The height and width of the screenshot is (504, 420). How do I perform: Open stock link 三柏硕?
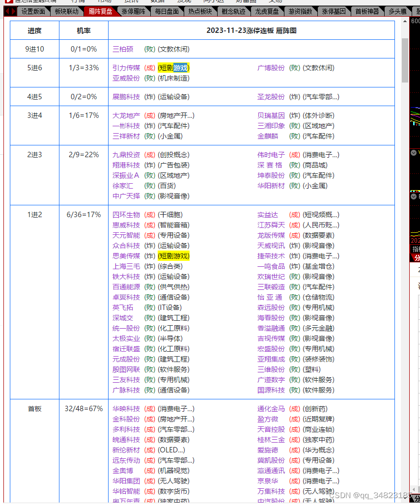coord(123,49)
